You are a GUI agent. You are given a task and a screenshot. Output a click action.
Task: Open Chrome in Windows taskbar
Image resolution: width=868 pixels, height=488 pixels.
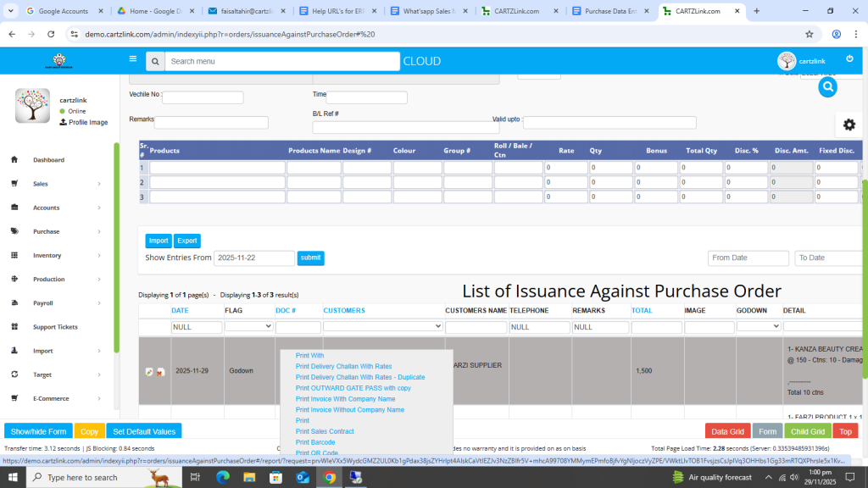(x=329, y=477)
